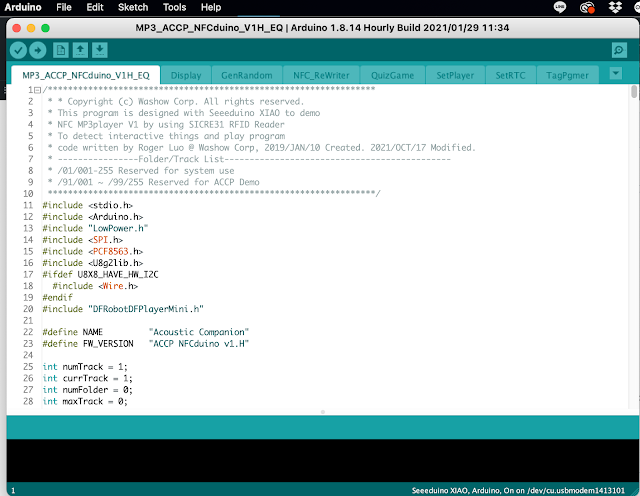Click the '#include <Wire.h>' line
The image size is (640, 496).
click(x=95, y=286)
